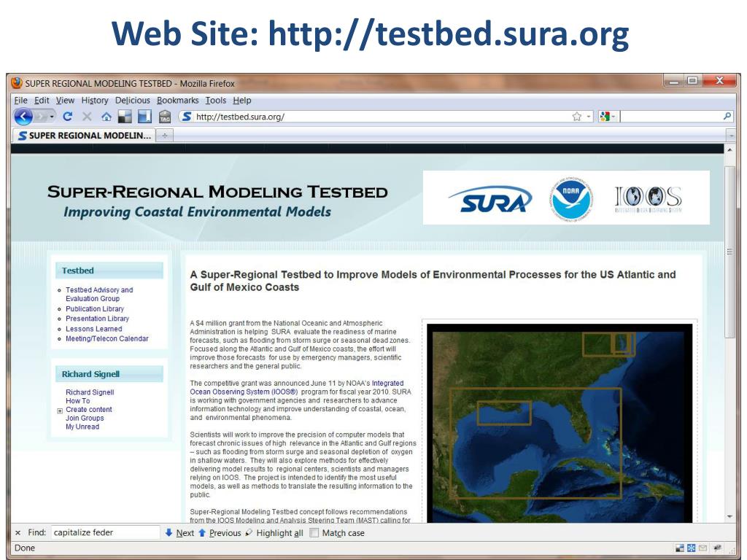Open the Join Groups link
The image size is (747, 560).
(85, 418)
